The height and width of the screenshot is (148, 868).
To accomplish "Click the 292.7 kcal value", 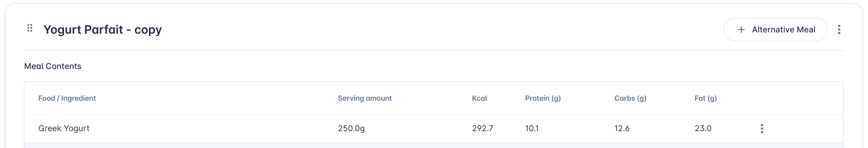I will (x=482, y=129).
